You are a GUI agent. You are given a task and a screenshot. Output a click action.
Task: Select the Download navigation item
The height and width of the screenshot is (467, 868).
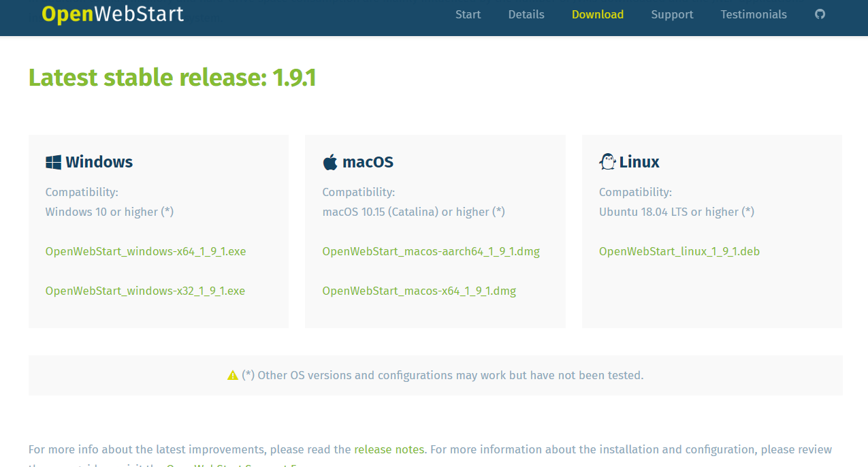tap(598, 14)
